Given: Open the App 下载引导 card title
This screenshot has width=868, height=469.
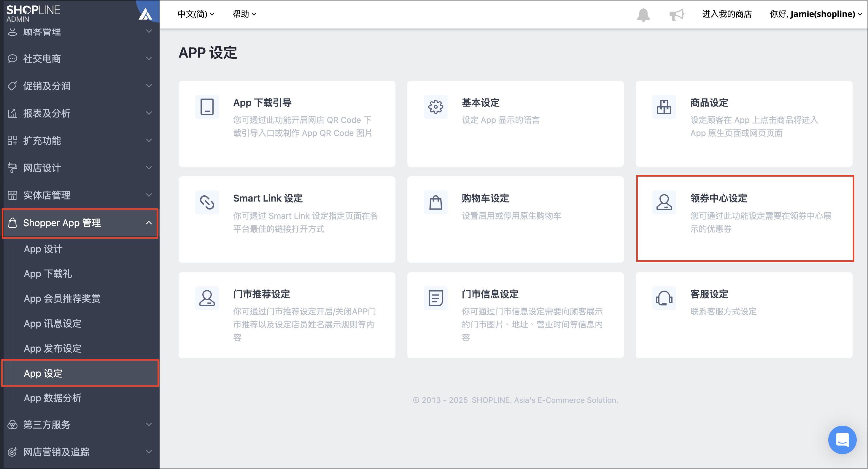Looking at the screenshot, I should click(x=263, y=103).
